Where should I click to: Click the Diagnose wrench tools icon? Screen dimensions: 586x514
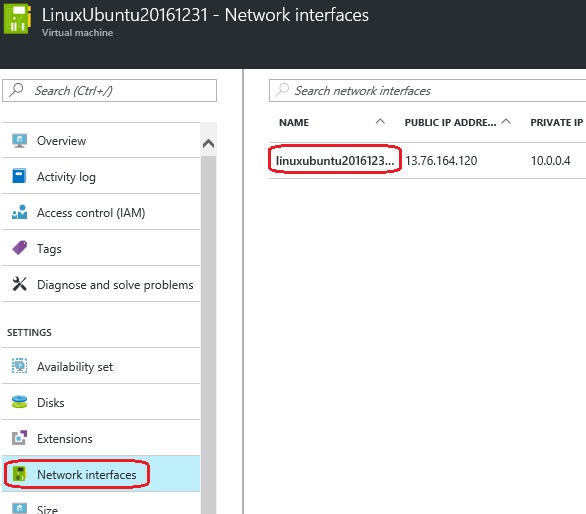[x=19, y=284]
